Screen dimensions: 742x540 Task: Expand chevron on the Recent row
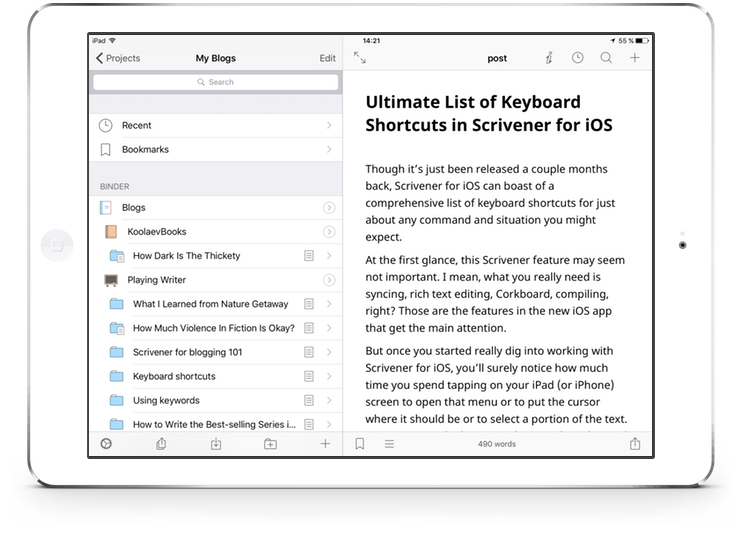pyautogui.click(x=329, y=125)
